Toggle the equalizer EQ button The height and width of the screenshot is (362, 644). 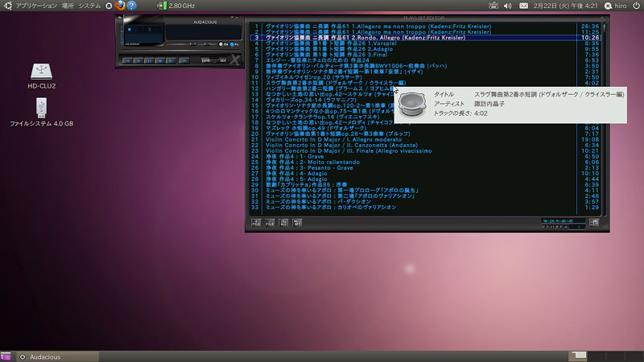click(223, 44)
